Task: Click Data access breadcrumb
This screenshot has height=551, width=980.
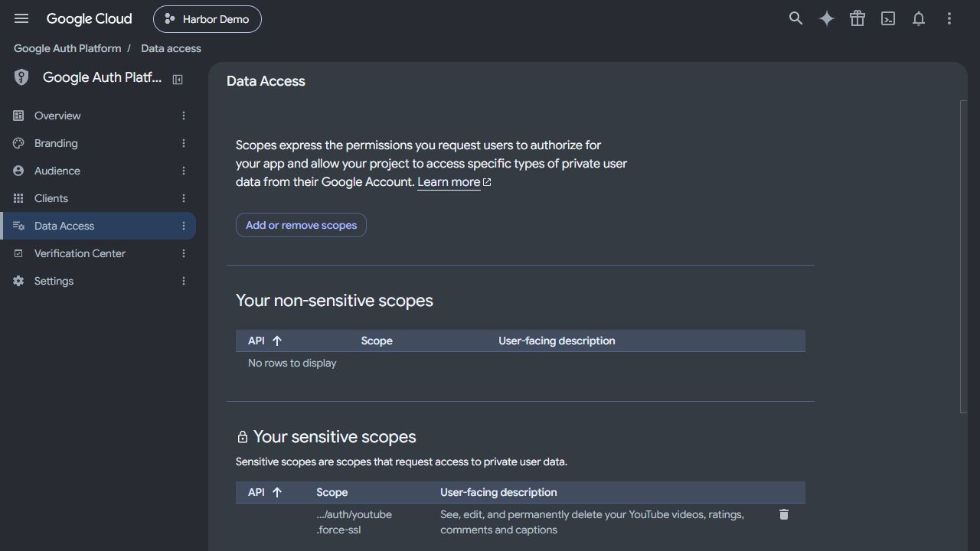Action: (171, 48)
